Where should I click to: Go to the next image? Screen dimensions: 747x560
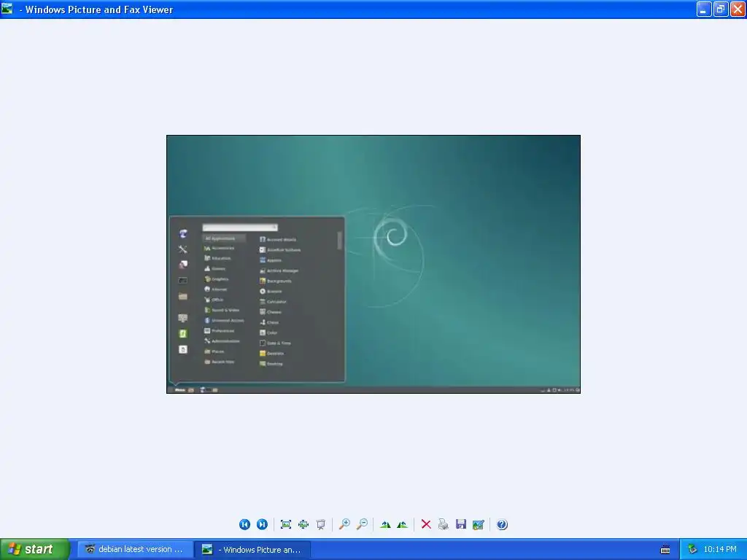click(x=262, y=524)
